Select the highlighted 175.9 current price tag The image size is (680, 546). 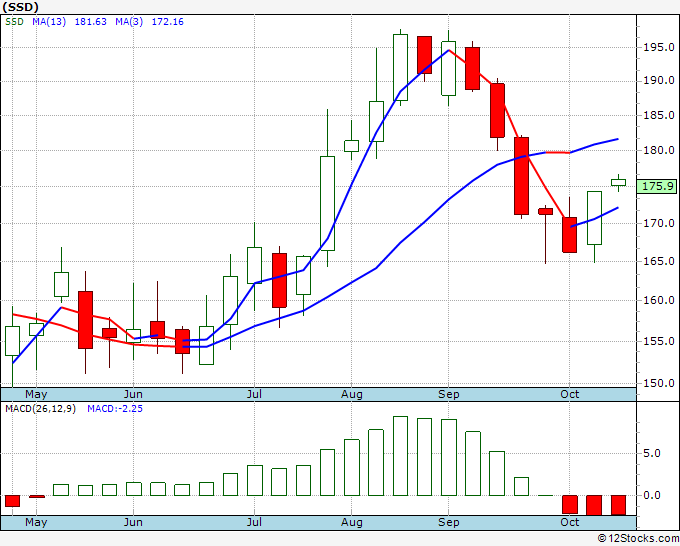tap(657, 186)
